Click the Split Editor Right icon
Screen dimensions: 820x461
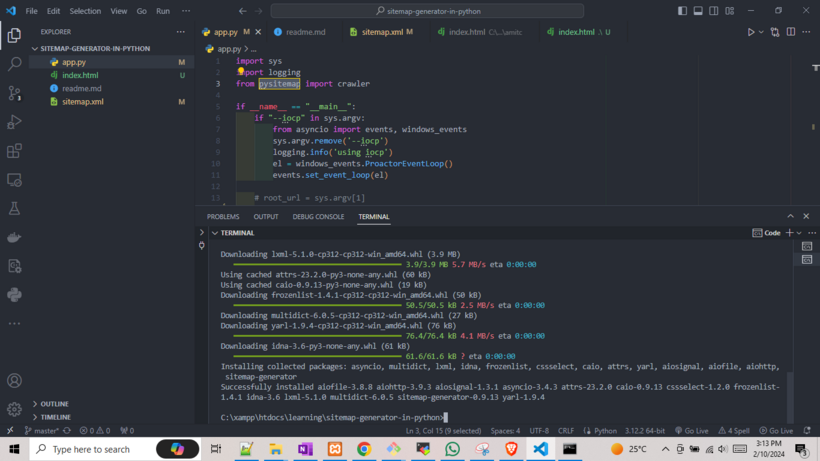pos(790,32)
